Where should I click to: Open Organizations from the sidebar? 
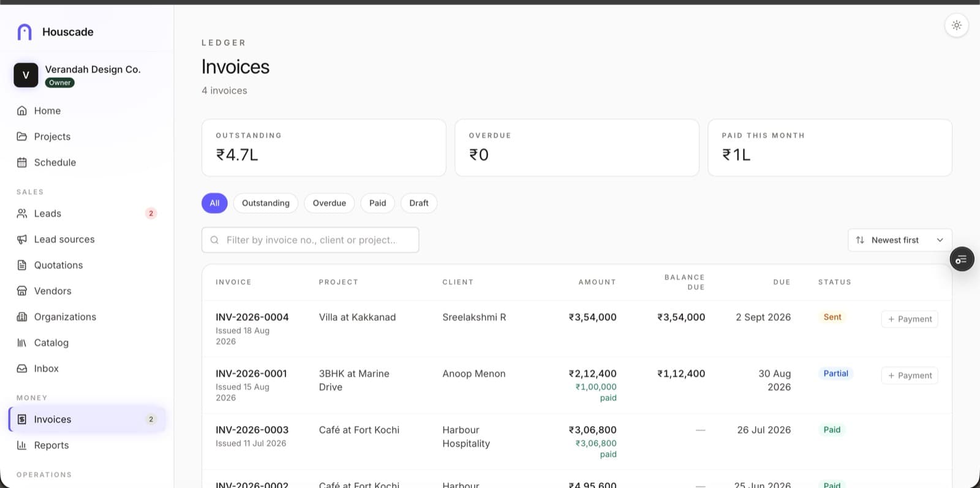point(87,317)
